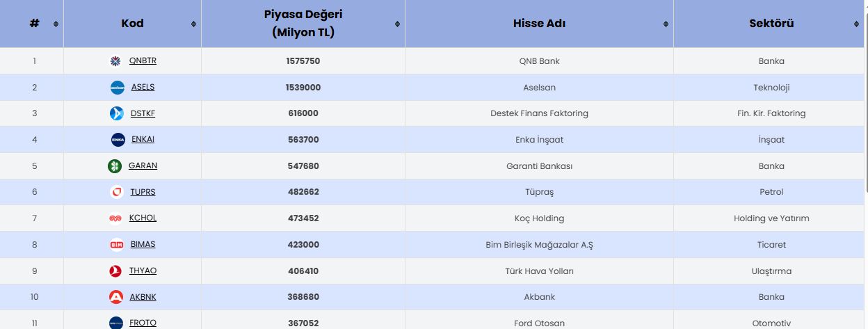Image resolution: width=868 pixels, height=329 pixels.
Task: Click the QNB Bank logo icon
Action: (116, 61)
